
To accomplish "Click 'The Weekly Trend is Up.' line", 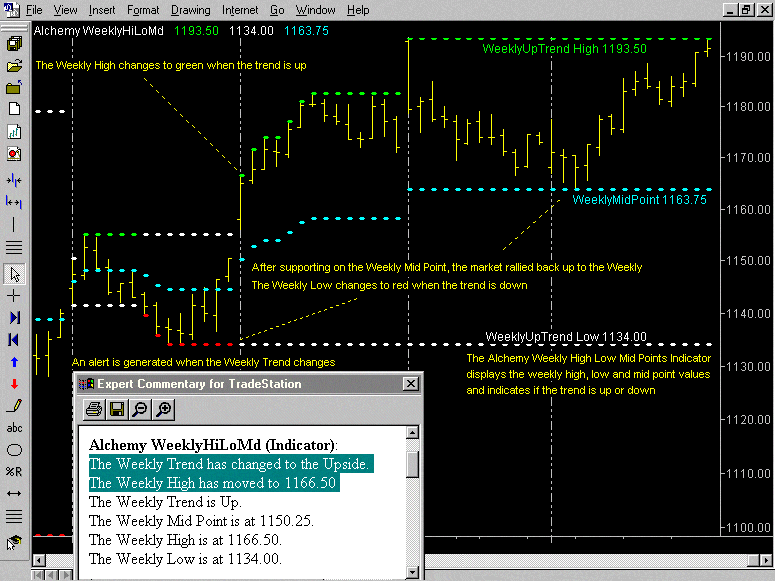I will click(x=165, y=502).
